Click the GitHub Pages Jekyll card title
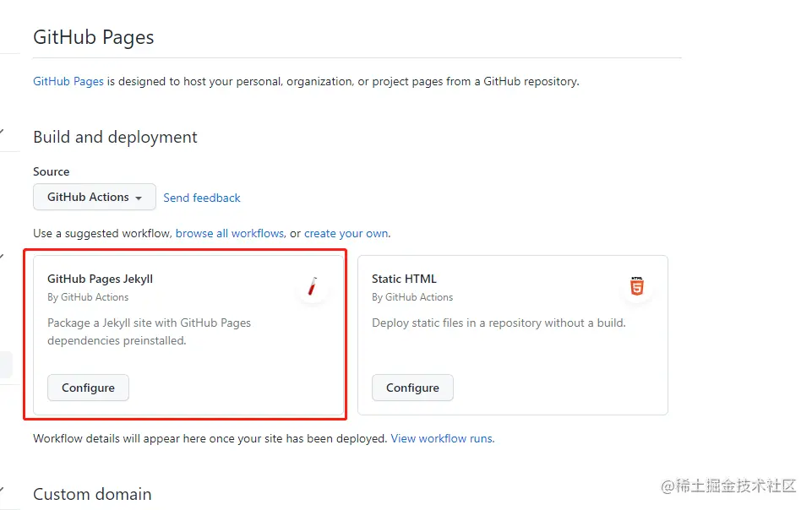812x510 pixels. pyautogui.click(x=100, y=279)
